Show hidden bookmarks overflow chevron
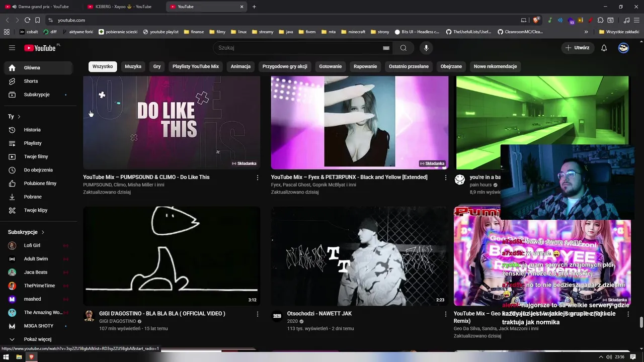The image size is (644, 362). pos(586,32)
